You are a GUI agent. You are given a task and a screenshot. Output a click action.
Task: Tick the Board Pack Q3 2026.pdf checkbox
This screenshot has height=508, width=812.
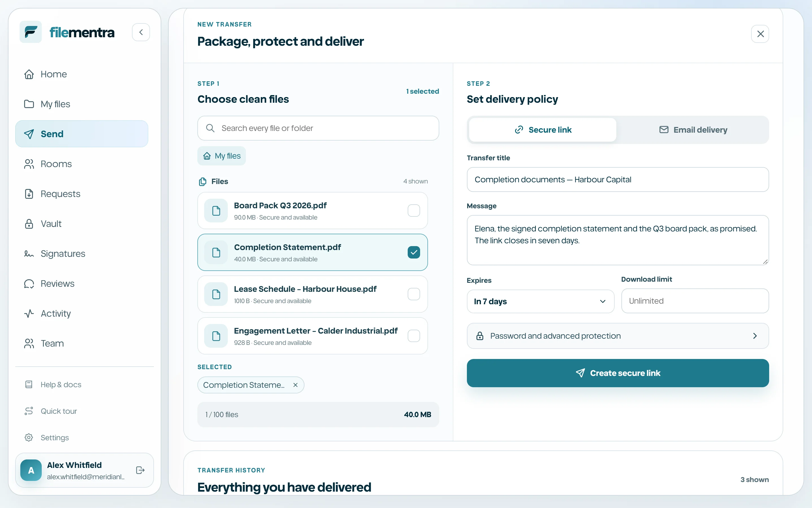[x=414, y=210]
